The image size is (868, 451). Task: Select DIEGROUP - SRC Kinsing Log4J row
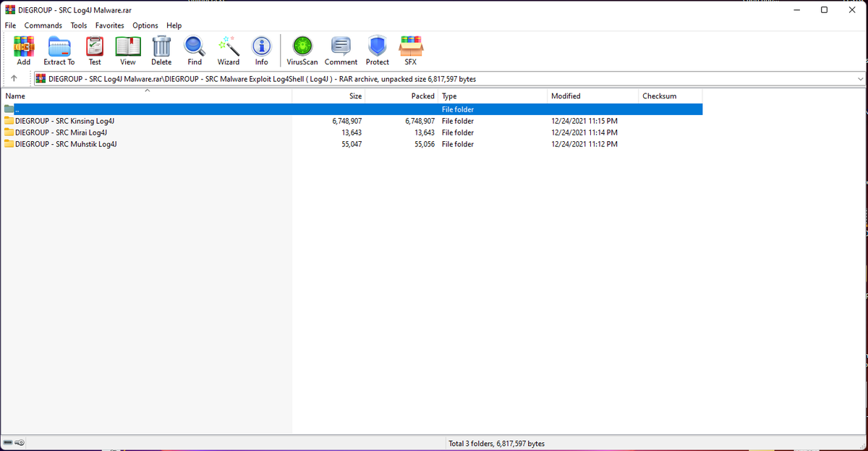[x=352, y=121]
